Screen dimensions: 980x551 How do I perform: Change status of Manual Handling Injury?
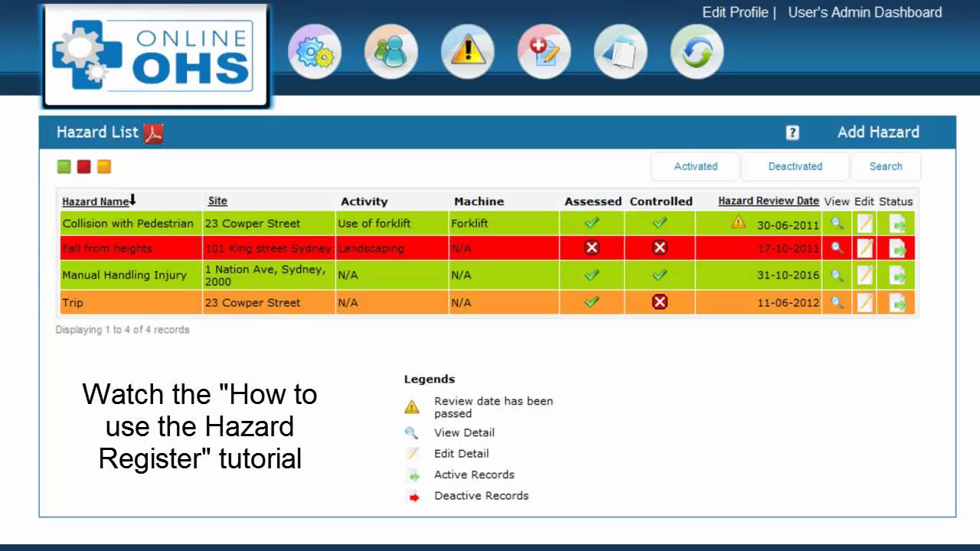tap(897, 275)
